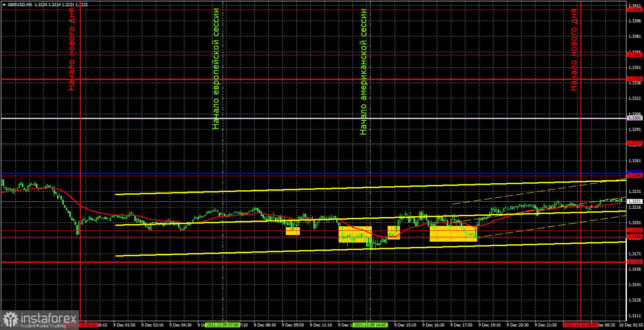This screenshot has width=644, height=330.
Task: Click the 1.3246 red price level label
Action: tap(635, 176)
